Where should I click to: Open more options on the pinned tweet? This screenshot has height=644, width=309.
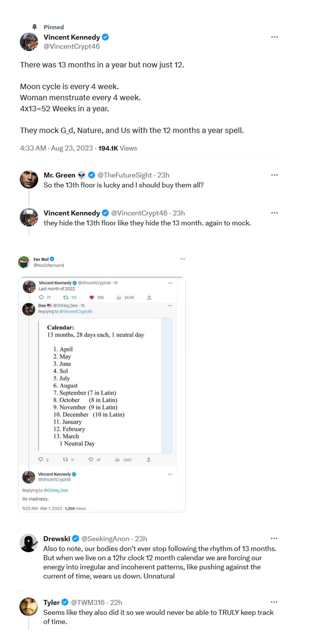[274, 37]
